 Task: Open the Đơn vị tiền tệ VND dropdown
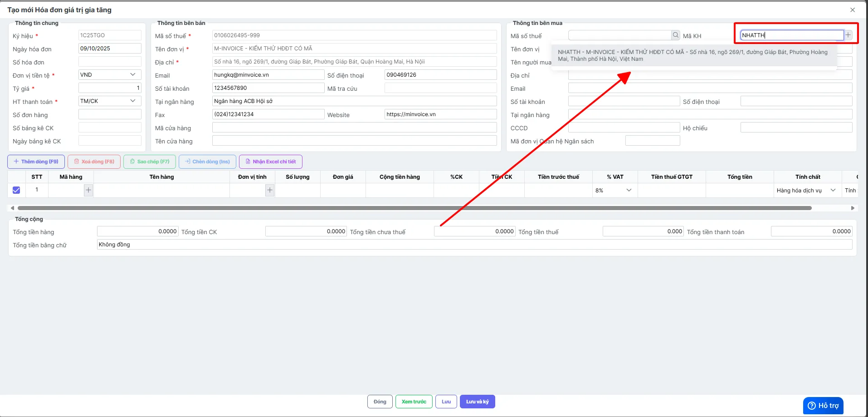110,75
